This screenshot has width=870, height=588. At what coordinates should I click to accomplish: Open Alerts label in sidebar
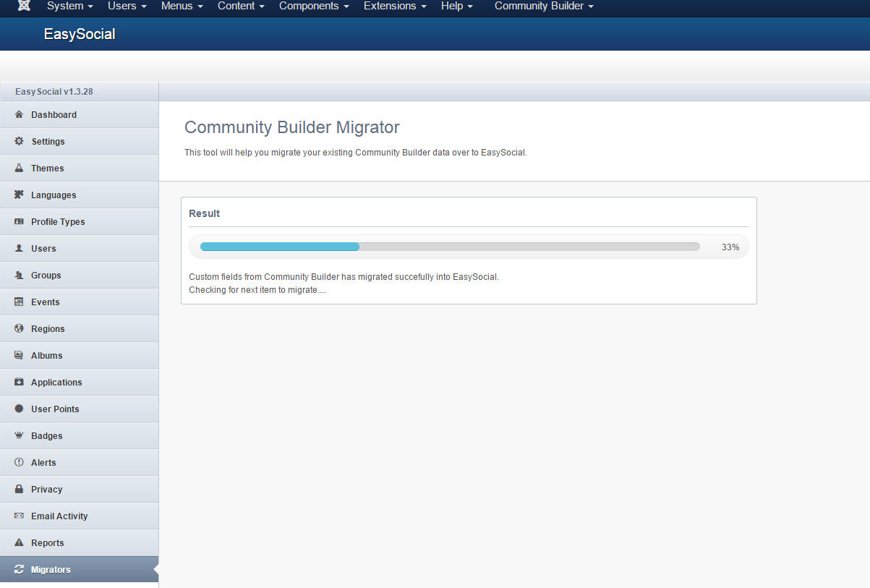tap(43, 463)
